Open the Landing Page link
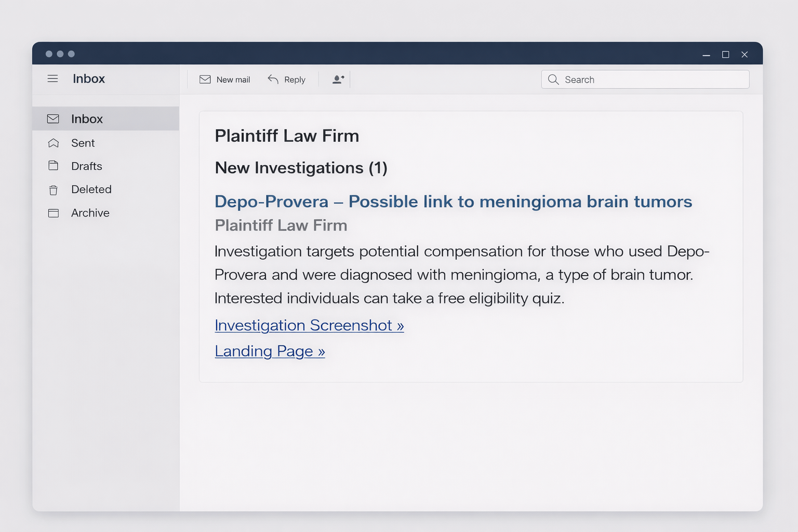This screenshot has width=798, height=532. coord(270,351)
